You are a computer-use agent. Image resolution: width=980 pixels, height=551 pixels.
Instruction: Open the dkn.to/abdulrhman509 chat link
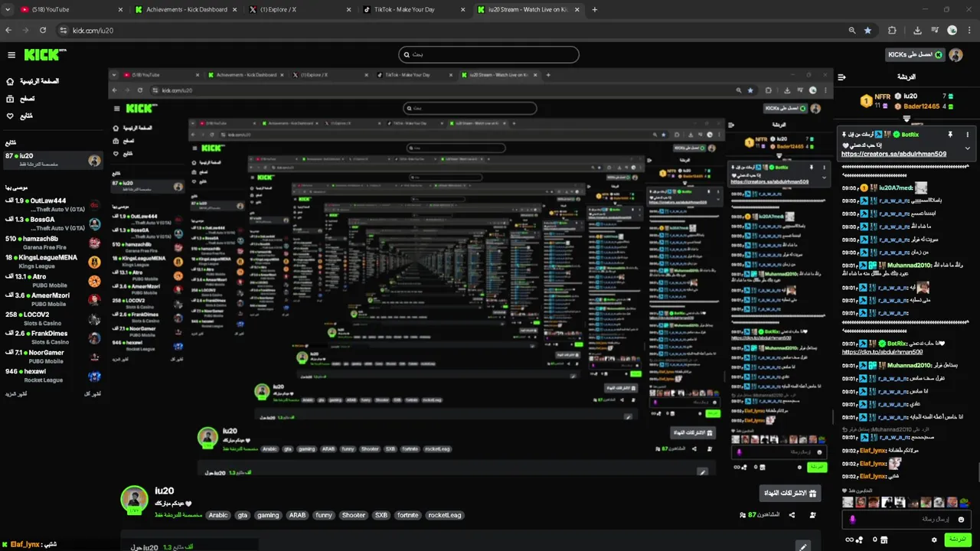pos(882,352)
